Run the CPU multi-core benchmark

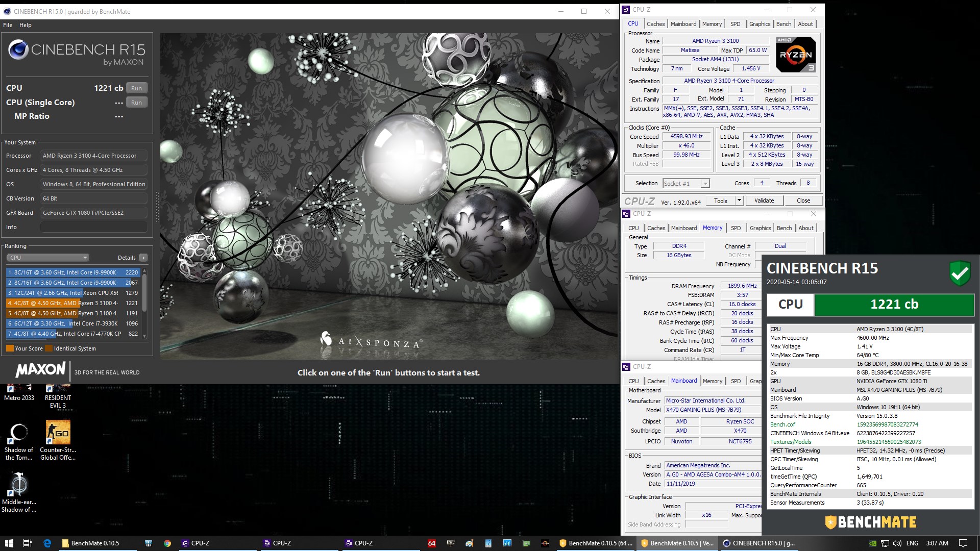pyautogui.click(x=136, y=88)
